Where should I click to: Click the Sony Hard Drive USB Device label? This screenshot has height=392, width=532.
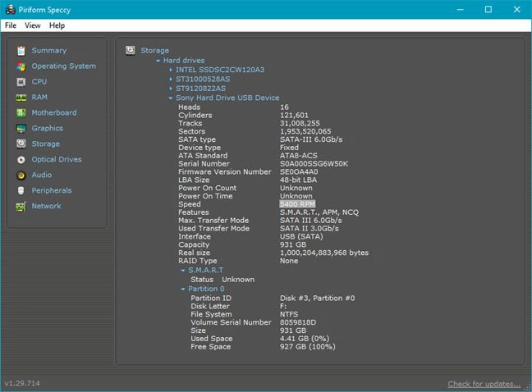pos(227,98)
